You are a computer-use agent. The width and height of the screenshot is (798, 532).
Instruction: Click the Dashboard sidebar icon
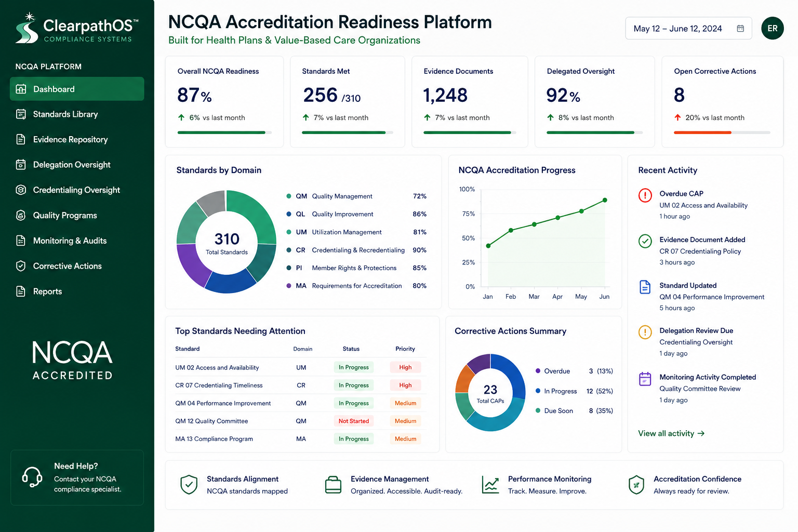[x=21, y=89]
